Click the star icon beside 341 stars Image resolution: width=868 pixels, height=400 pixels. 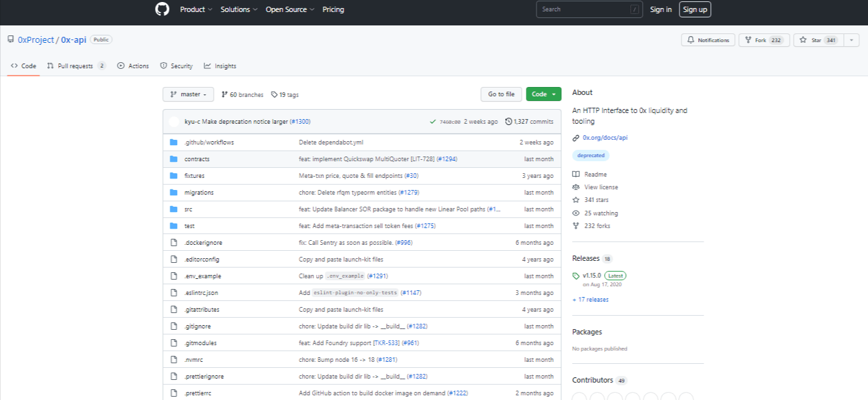coord(576,200)
